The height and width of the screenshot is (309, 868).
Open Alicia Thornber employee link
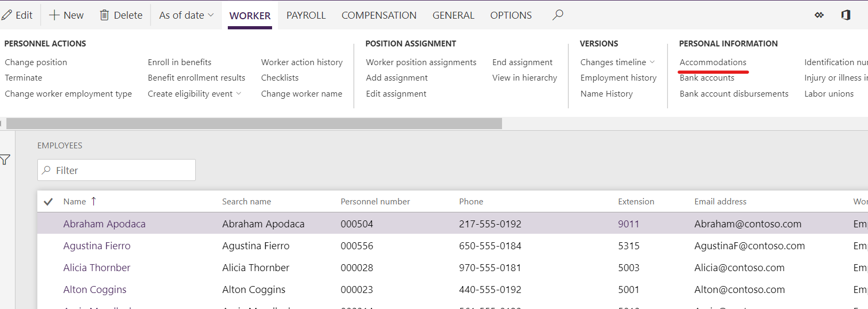[97, 267]
